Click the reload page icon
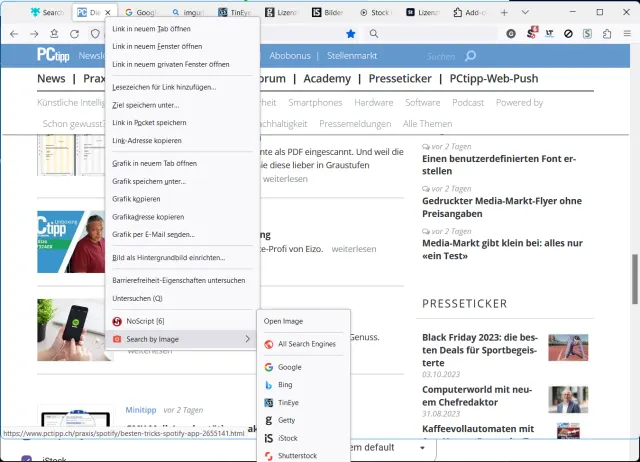The height and width of the screenshot is (462, 640). coord(74,34)
